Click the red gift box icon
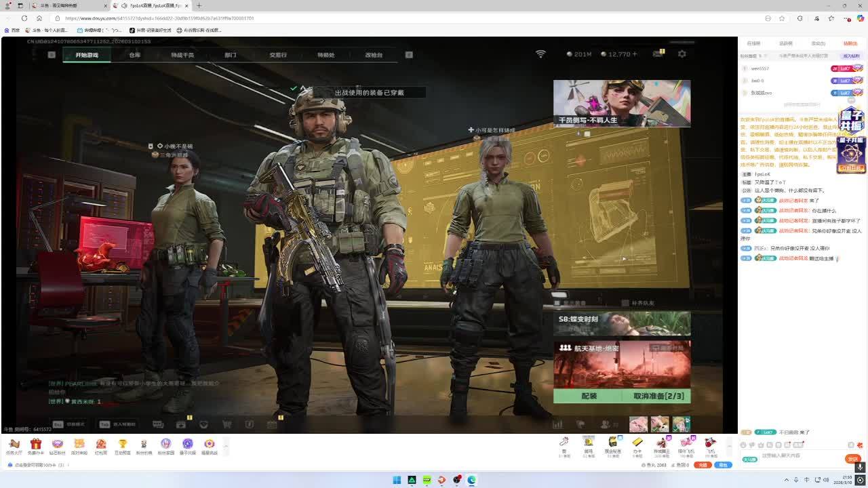The height and width of the screenshot is (488, 868). pos(35,444)
